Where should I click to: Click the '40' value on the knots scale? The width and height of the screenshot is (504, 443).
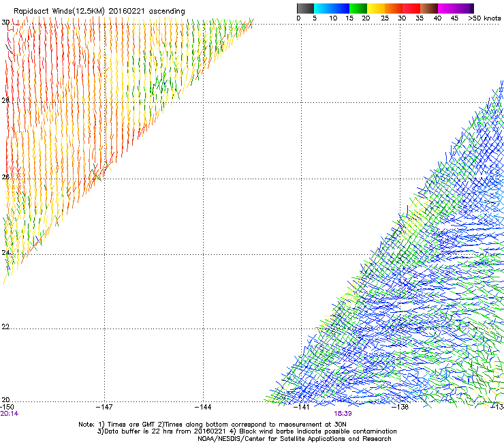pos(437,18)
